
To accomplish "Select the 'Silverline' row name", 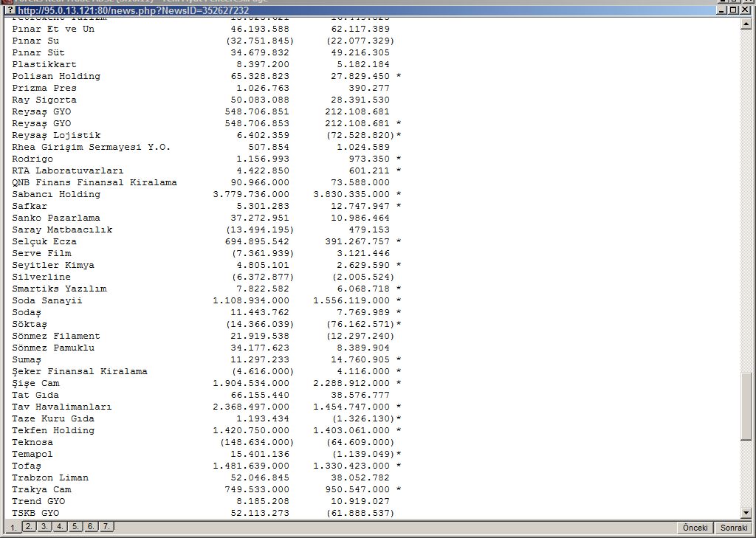I will [x=41, y=277].
